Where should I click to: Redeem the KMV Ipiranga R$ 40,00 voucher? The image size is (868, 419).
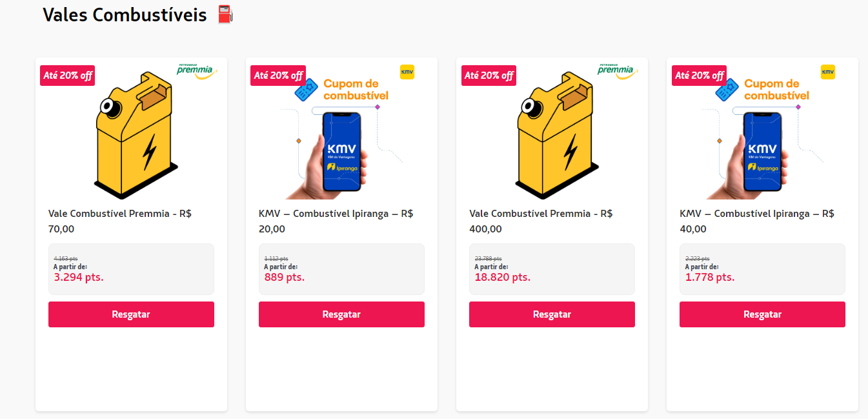pyautogui.click(x=762, y=314)
